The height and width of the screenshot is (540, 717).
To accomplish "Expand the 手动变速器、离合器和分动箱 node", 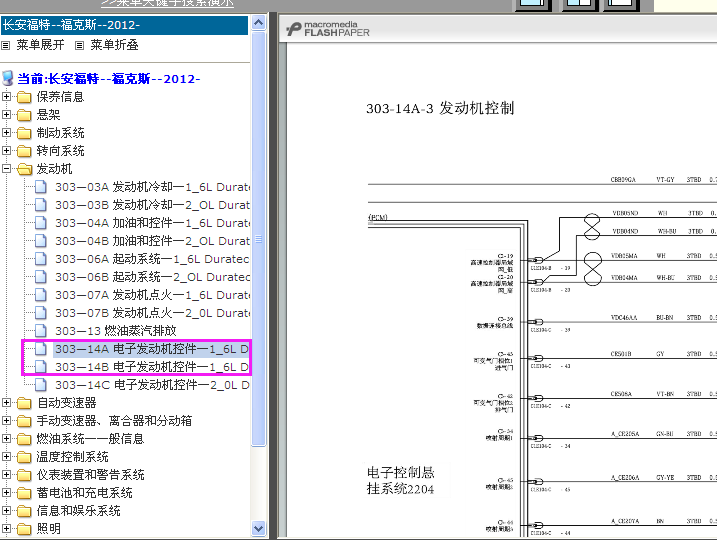I will [x=6, y=420].
